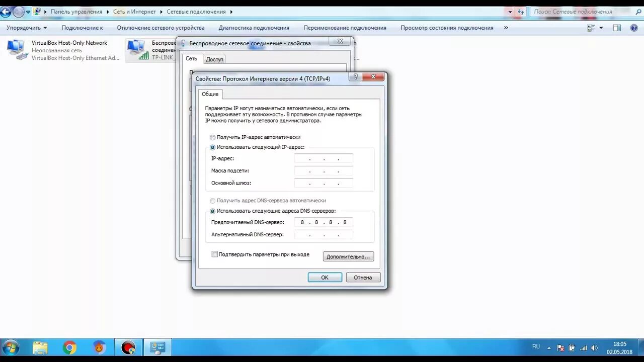Toggle the preview pane icon
644x362 pixels.
617,28
